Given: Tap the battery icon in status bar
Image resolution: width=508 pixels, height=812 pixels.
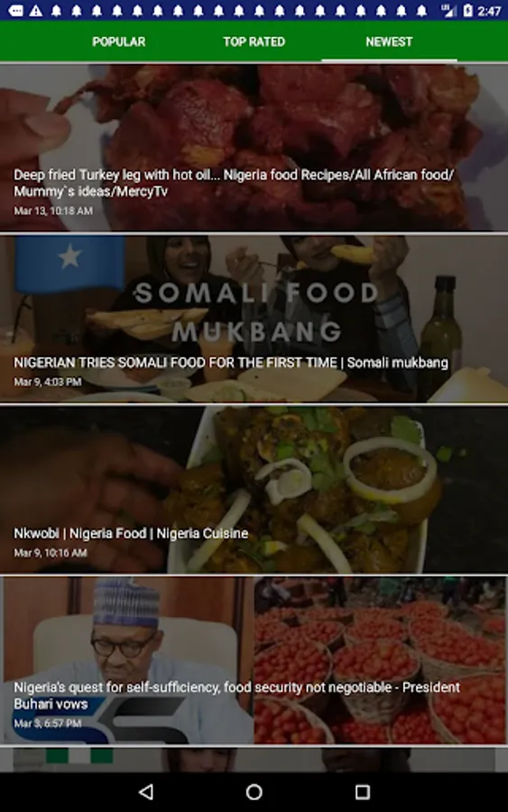Looking at the screenshot, I should pos(467,11).
